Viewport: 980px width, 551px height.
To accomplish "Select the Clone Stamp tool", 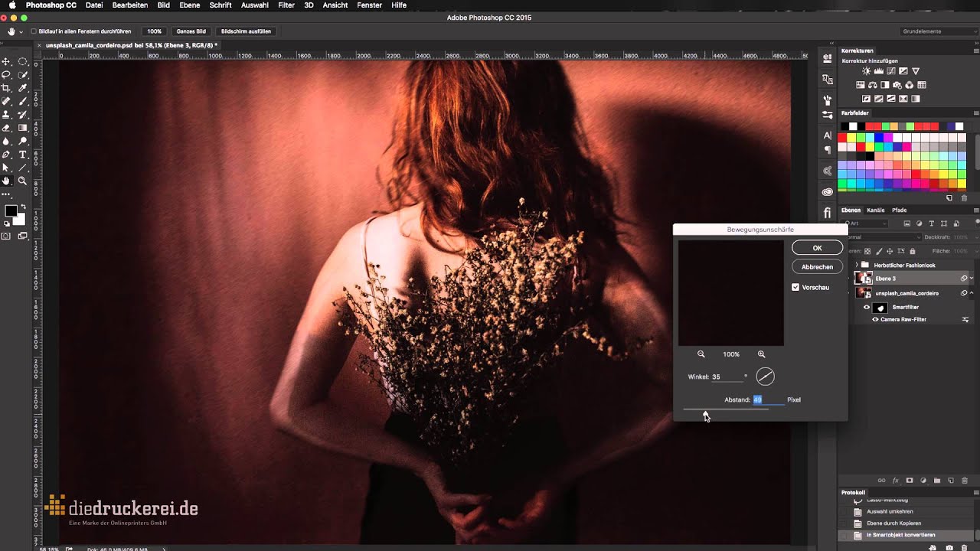I will pos(6,115).
